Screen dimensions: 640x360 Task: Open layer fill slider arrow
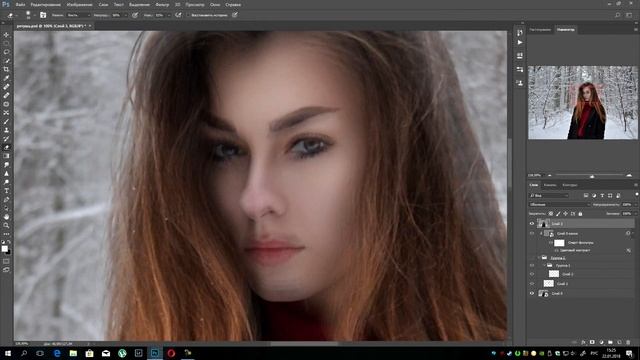636,213
